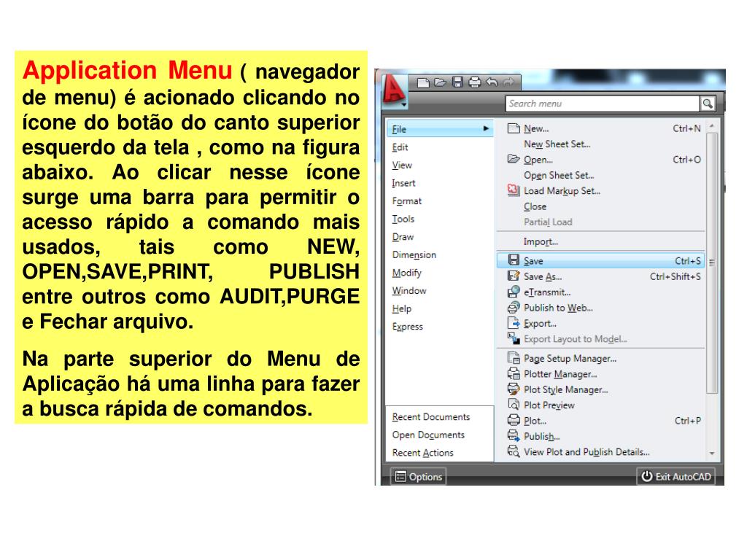Choose Open Sheet Set command

point(559,175)
